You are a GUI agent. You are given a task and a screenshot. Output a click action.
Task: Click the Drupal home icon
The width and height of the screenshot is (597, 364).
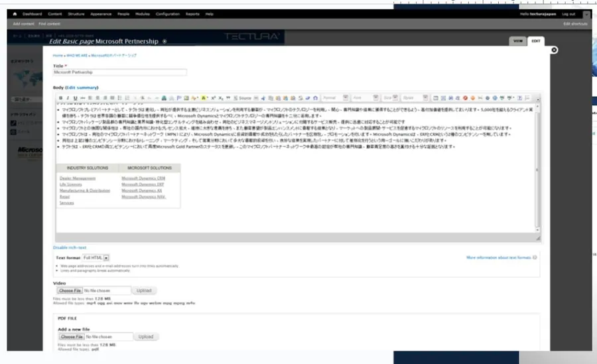(x=15, y=14)
